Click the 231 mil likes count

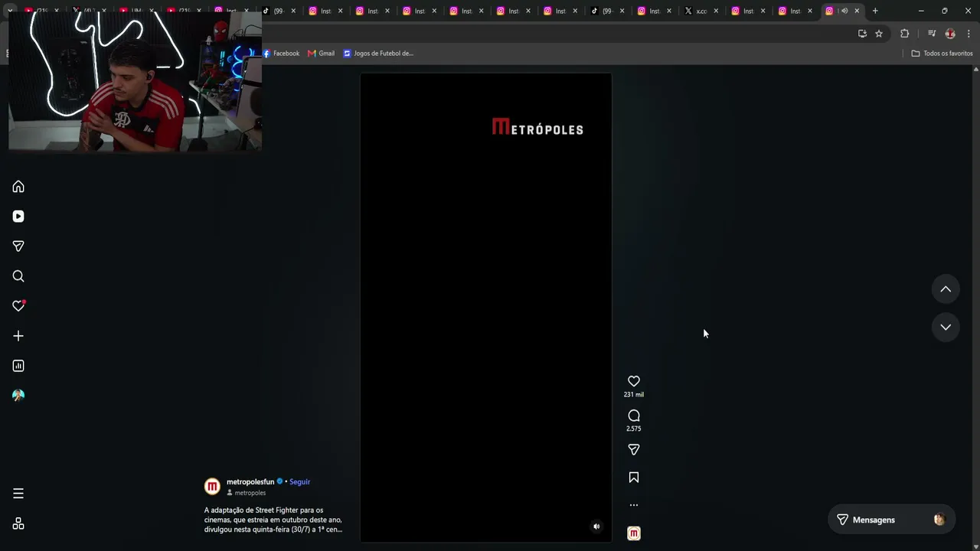tap(634, 395)
